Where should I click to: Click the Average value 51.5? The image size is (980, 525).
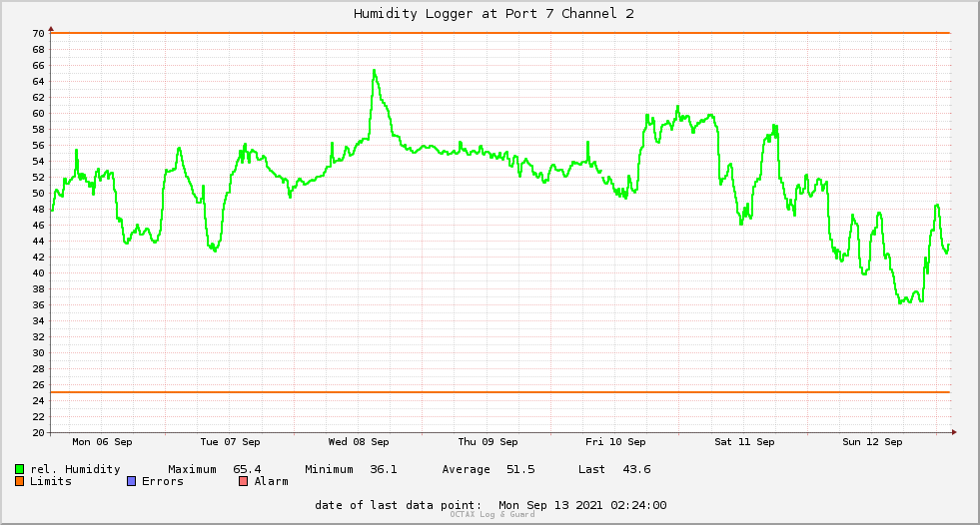(520, 469)
